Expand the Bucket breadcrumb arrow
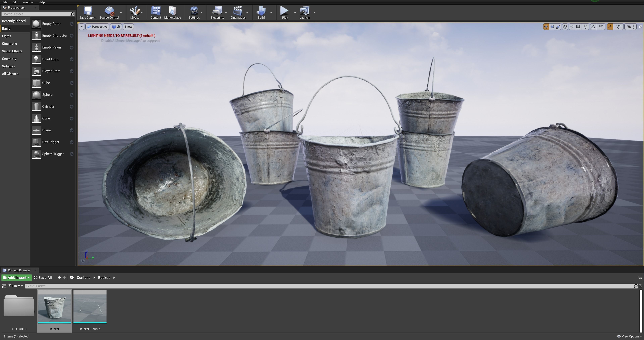Screen dimensions: 644x340 pyautogui.click(x=114, y=278)
